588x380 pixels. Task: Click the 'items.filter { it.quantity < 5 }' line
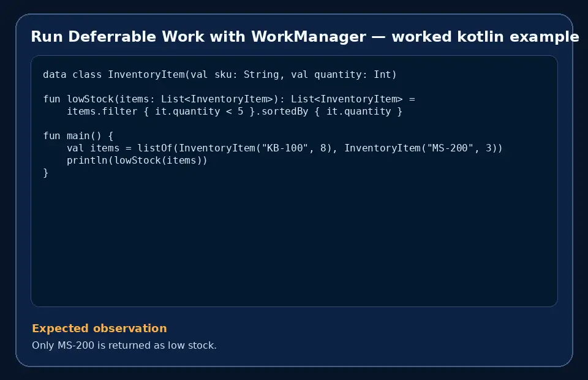[x=235, y=112]
